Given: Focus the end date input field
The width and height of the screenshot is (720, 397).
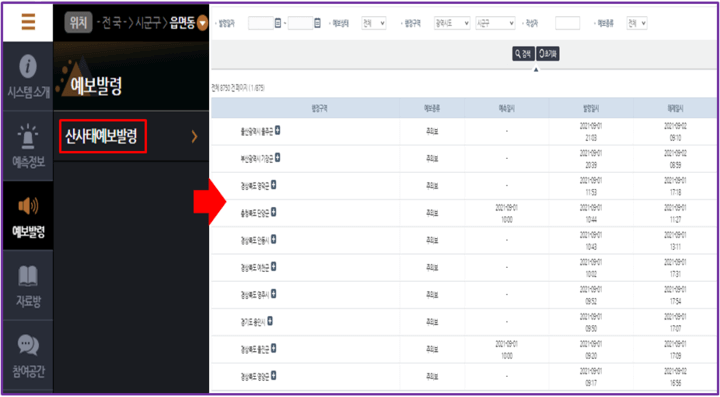Looking at the screenshot, I should click(300, 23).
